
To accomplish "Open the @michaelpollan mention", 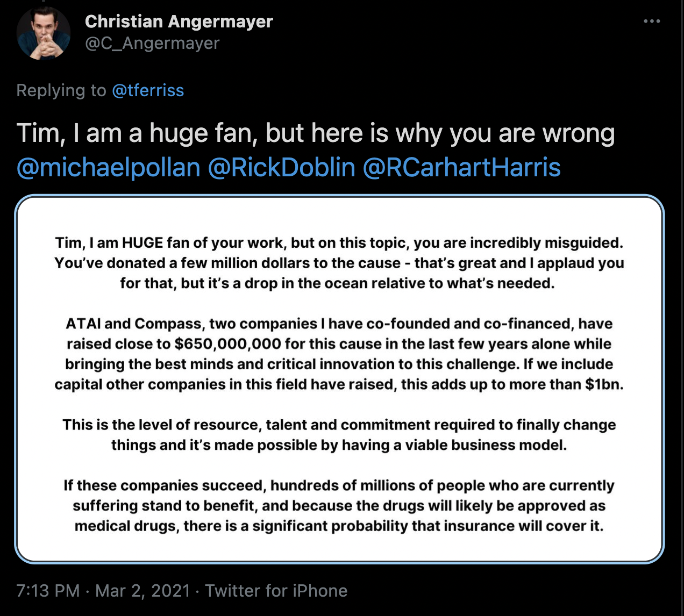I will point(109,167).
